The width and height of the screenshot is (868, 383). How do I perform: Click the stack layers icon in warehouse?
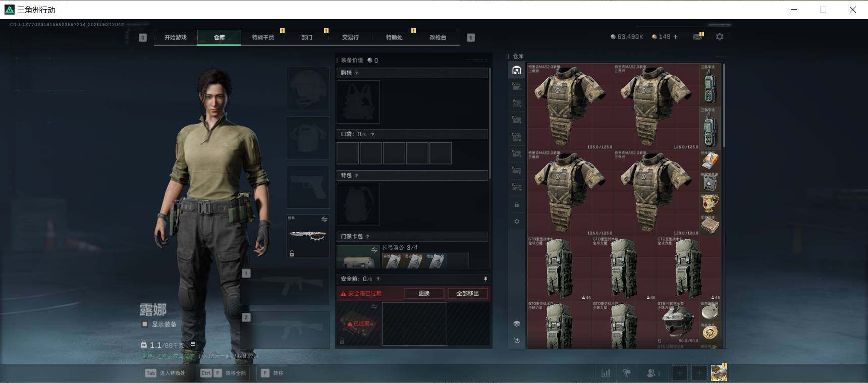[x=517, y=323]
